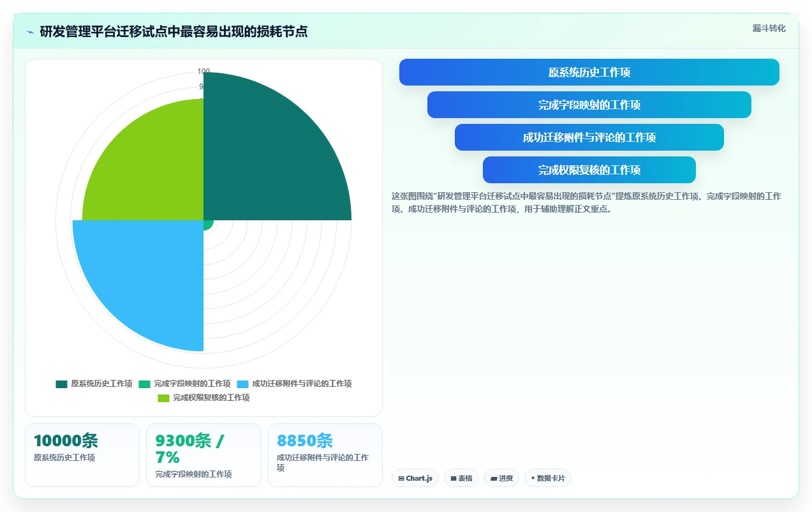The image size is (812, 512).
Task: Click the 进度 tag icon
Action: [494, 478]
